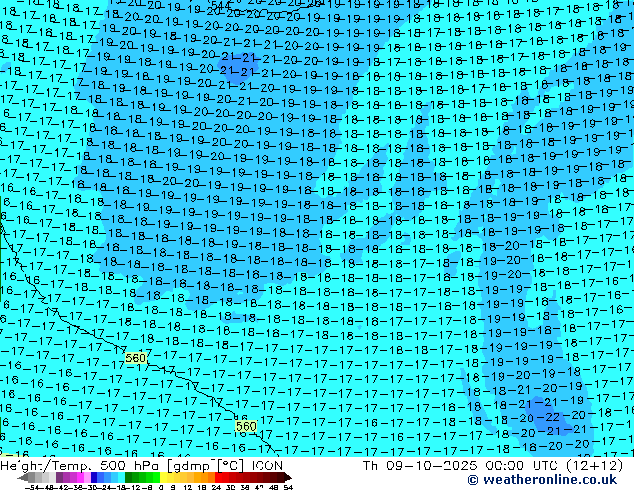The image size is (634, 490).
Task: Click the lower 560 contour label
Action: point(246,426)
